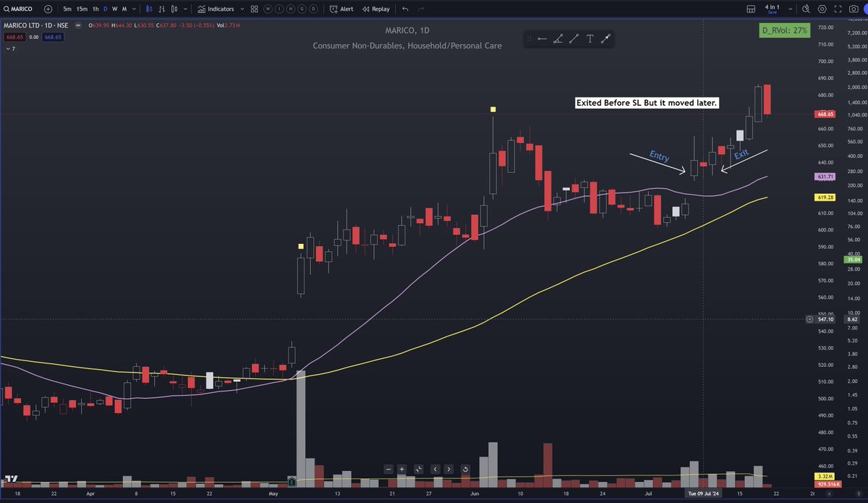Create an Alert

point(341,9)
